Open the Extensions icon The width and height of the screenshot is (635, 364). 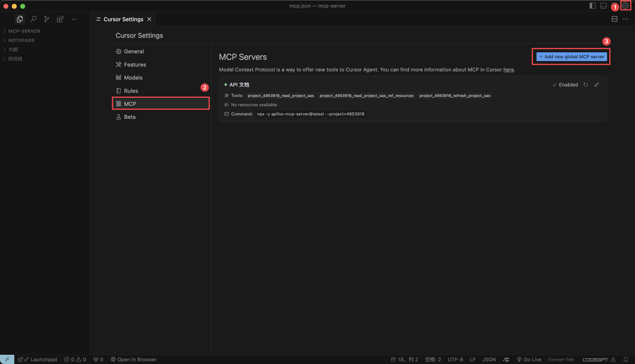[60, 19]
